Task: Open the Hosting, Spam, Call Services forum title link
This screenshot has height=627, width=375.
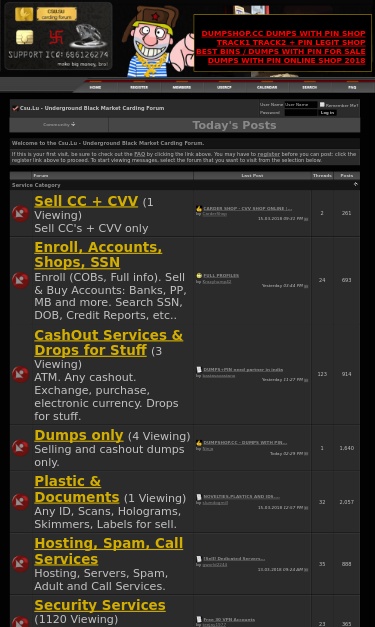Action: 109,551
